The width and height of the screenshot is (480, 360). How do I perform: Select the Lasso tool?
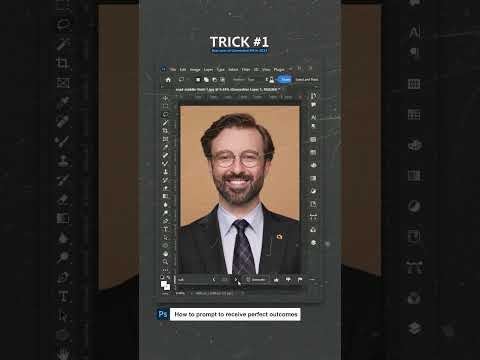pyautogui.click(x=165, y=114)
